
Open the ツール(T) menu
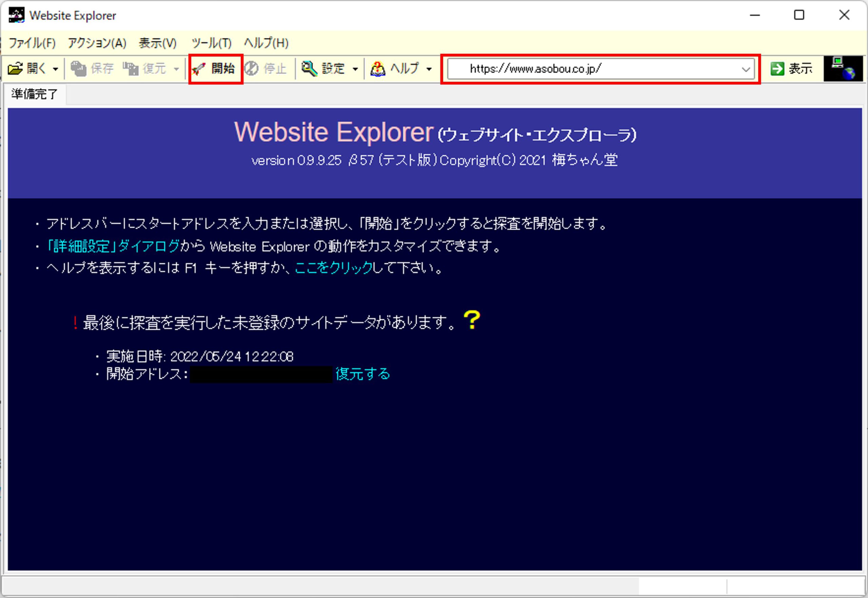[212, 43]
